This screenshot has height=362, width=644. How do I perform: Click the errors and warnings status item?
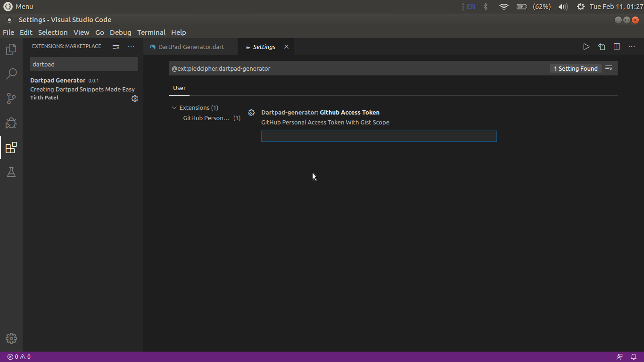(19, 357)
